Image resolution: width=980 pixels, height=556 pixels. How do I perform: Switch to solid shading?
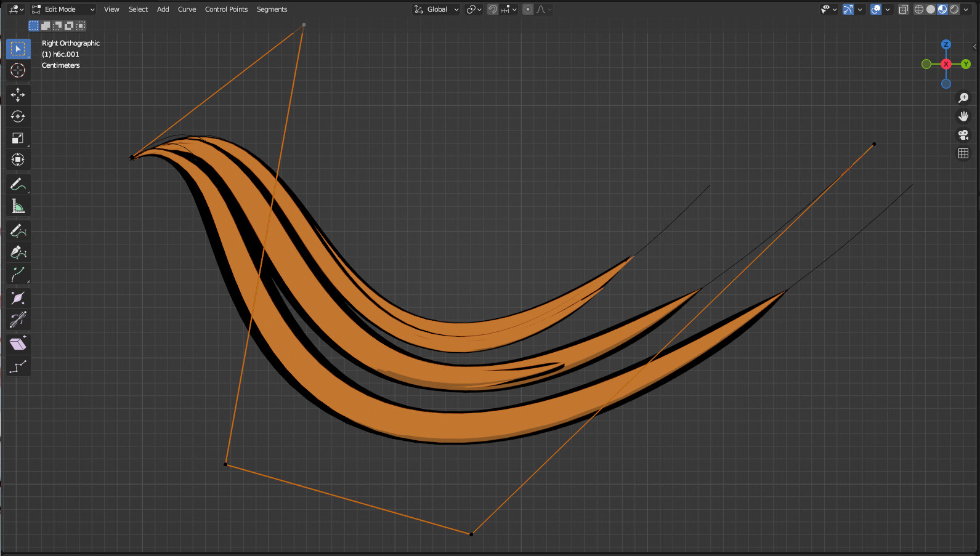pyautogui.click(x=931, y=9)
